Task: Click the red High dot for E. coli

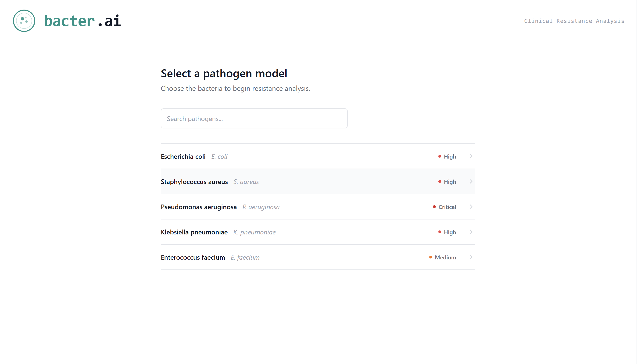Action: 440,156
